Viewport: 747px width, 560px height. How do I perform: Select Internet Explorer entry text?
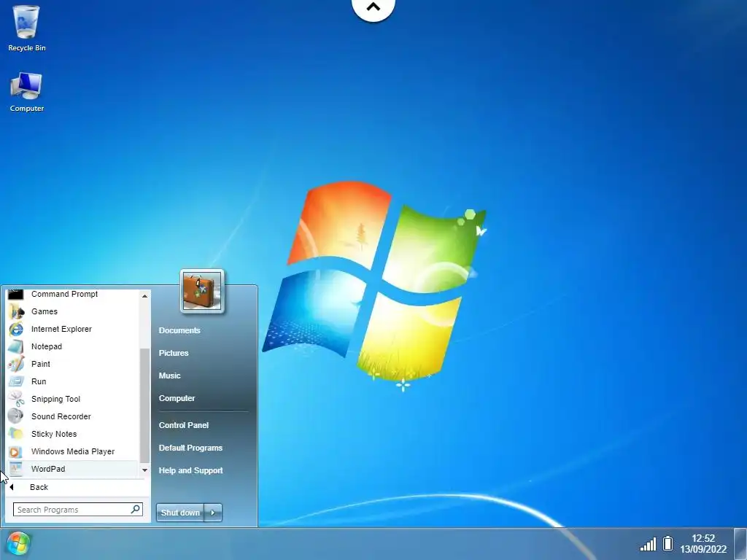(x=61, y=329)
